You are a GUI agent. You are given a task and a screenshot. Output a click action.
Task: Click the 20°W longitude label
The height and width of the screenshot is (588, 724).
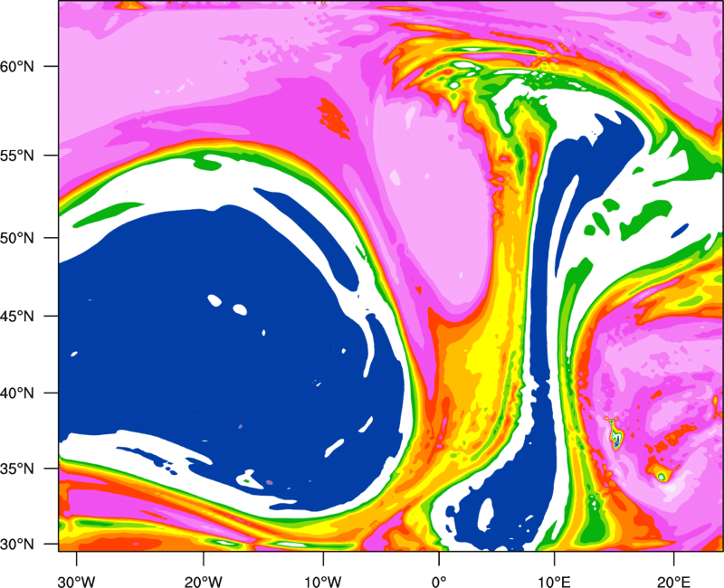pos(203,582)
